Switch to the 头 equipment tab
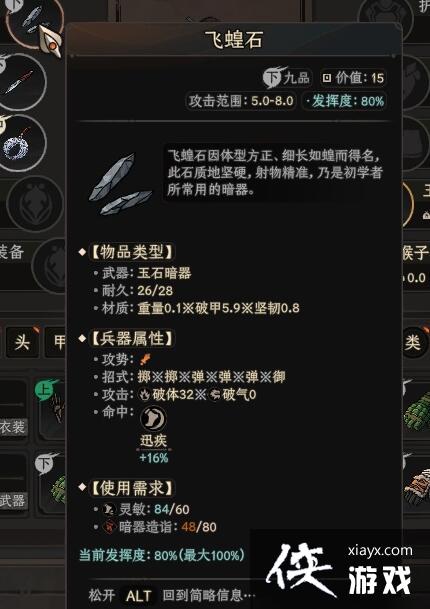This screenshot has height=609, width=430. pos(22,343)
